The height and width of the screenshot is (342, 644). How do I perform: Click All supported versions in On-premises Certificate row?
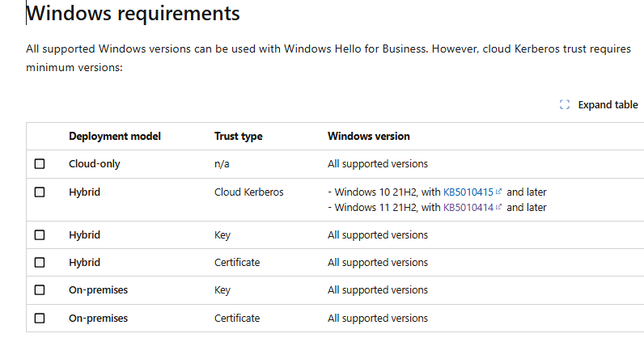[378, 319]
